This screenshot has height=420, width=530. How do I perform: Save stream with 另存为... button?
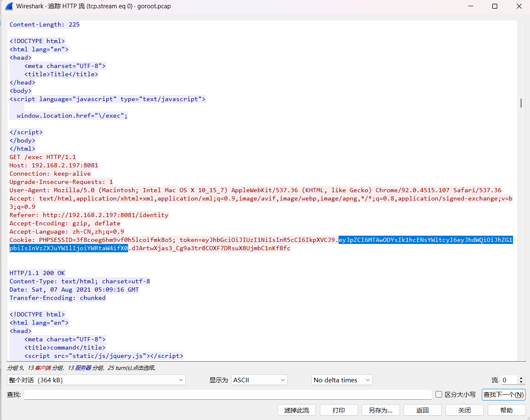380,410
